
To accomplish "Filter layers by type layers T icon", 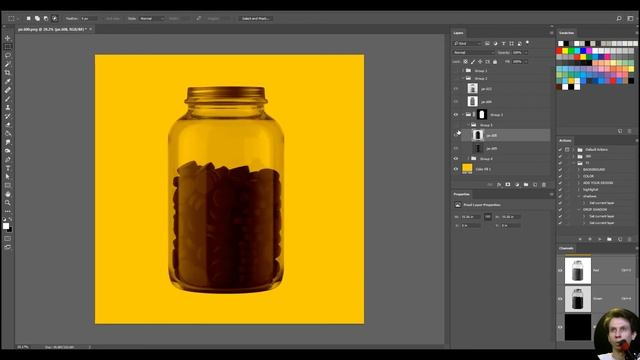I will pyautogui.click(x=503, y=43).
